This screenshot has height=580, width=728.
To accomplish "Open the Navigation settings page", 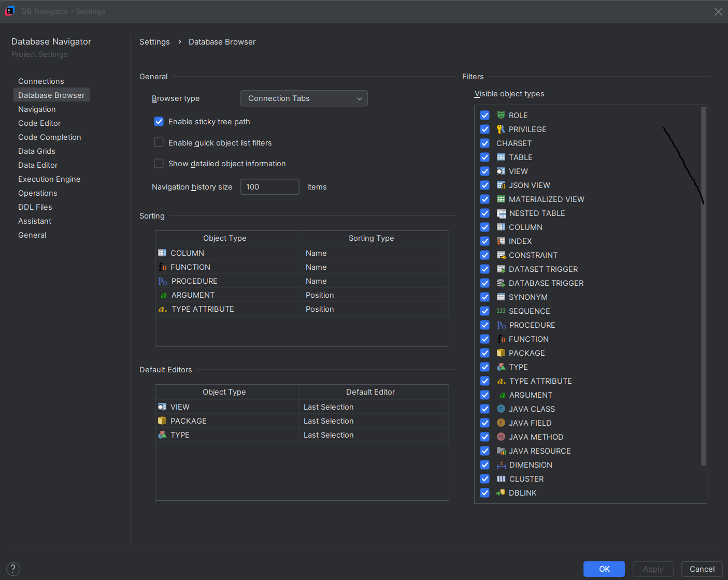I will pyautogui.click(x=37, y=109).
